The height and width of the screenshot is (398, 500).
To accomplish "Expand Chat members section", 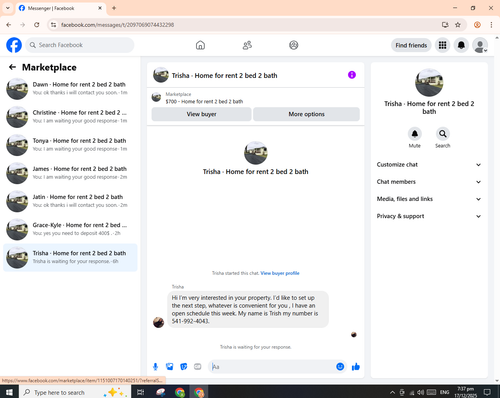I will [429, 182].
